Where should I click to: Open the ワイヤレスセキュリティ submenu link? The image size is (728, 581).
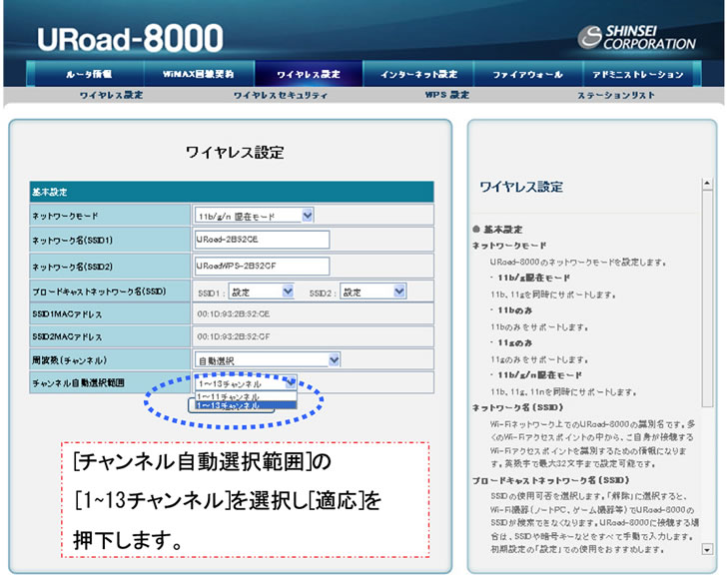click(281, 95)
